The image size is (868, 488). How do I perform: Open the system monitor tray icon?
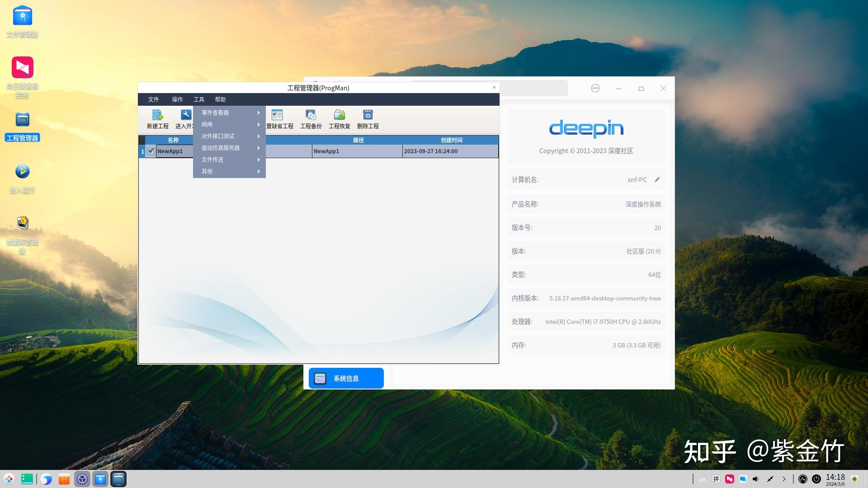(x=803, y=479)
